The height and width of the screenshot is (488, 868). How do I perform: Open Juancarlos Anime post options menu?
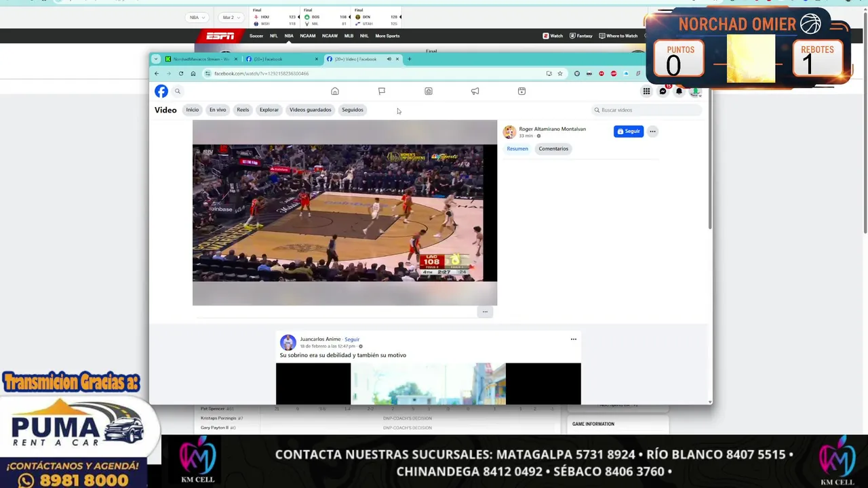(x=574, y=339)
